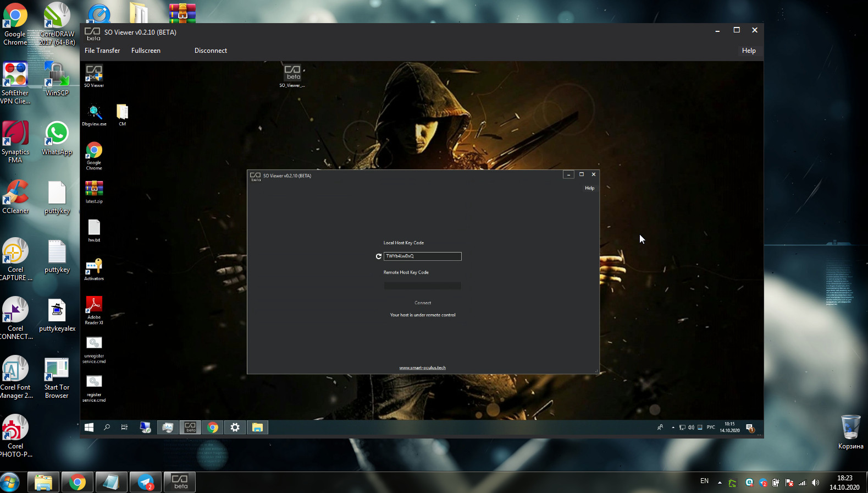Viewport: 868px width, 493px height.
Task: Open File Transfer in SO Viewer menu bar
Action: (102, 51)
